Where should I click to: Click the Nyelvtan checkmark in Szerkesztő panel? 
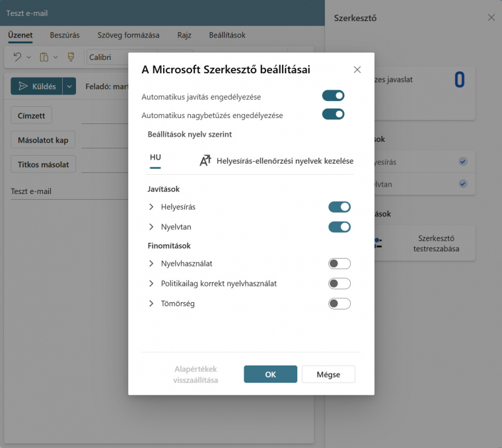[x=462, y=184]
